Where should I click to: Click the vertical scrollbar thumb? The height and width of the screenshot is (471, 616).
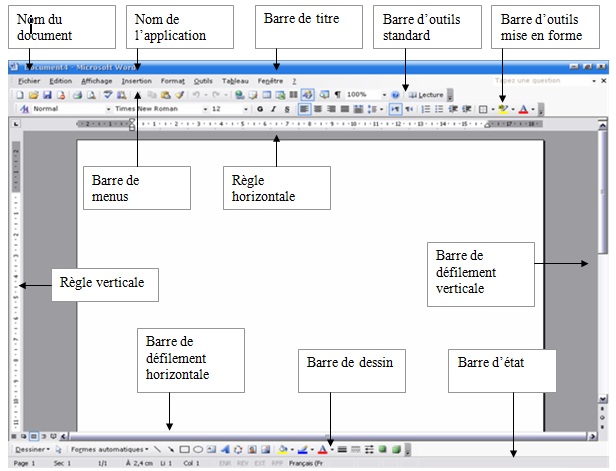pos(603,192)
